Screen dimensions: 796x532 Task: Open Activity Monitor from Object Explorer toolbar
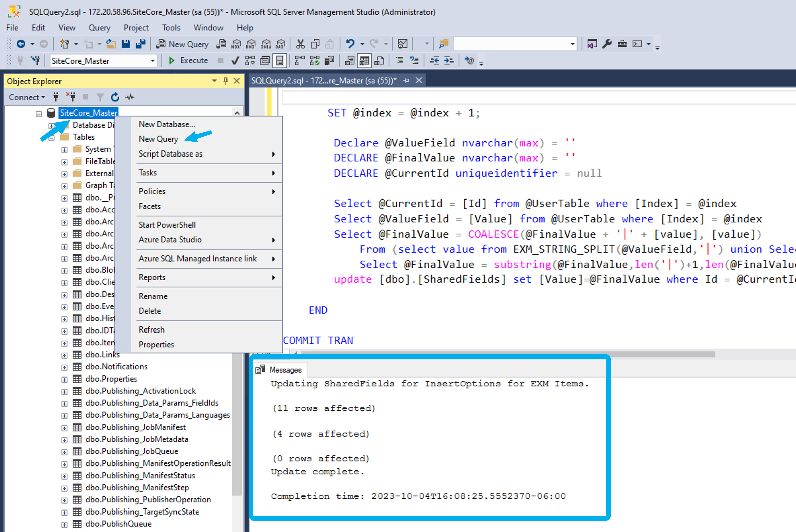[130, 97]
